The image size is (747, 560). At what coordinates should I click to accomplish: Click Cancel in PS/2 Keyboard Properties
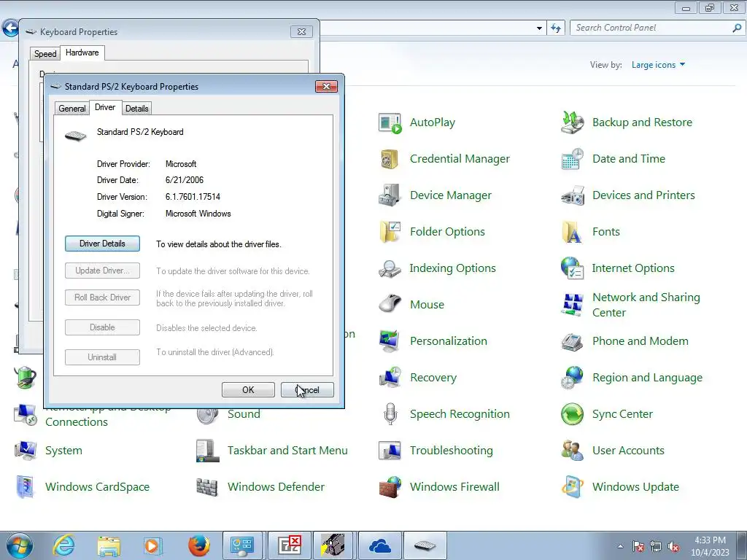(307, 389)
